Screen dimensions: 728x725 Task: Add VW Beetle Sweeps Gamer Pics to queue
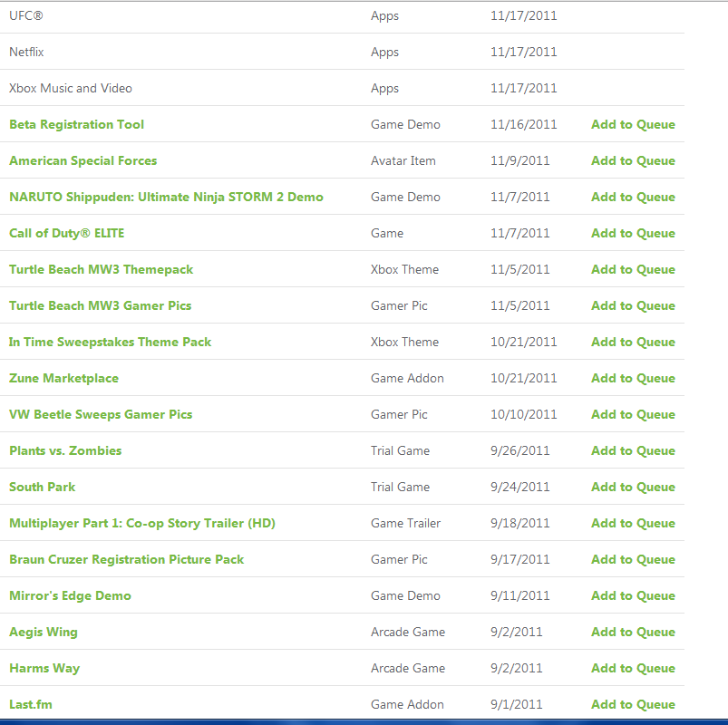[633, 414]
